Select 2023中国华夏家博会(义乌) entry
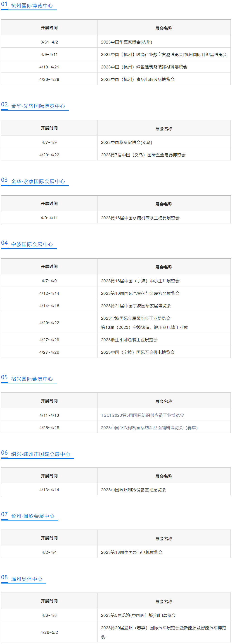232x644 pixels. point(126,143)
